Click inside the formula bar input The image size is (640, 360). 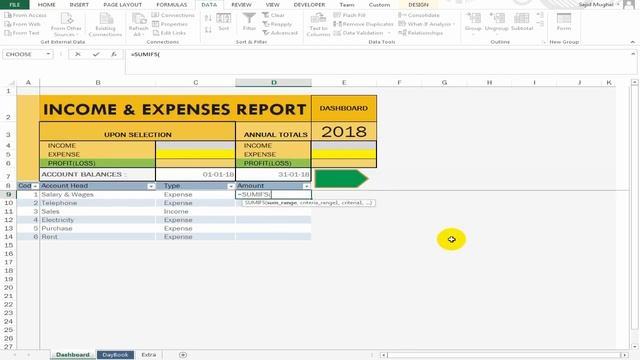pyautogui.click(x=378, y=61)
